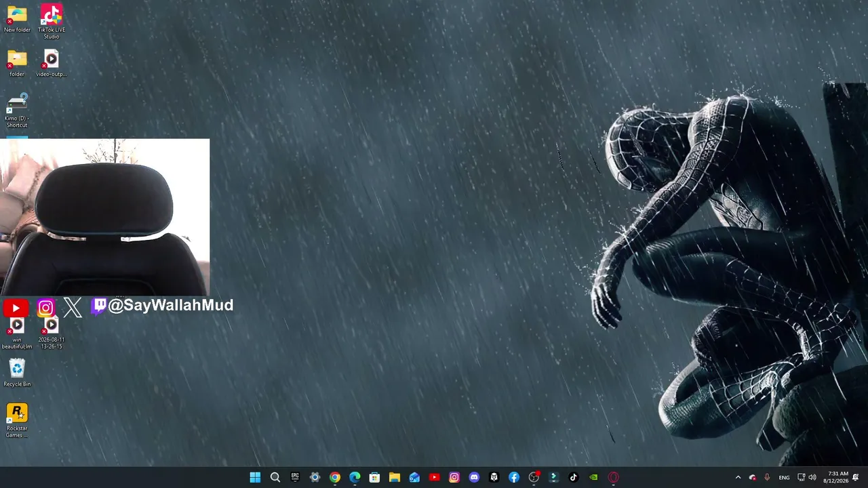This screenshot has width=868, height=488.
Task: Open the volume speaker control
Action: (812, 477)
